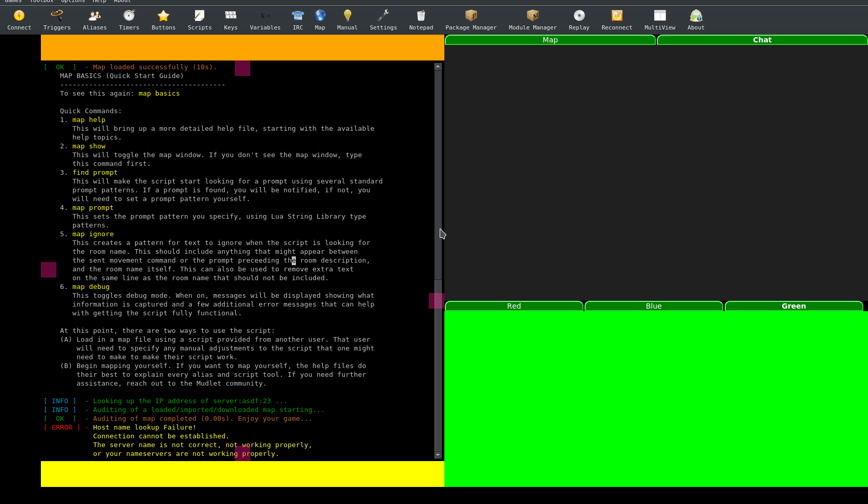The height and width of the screenshot is (504, 868).
Task: Open the Timers editor
Action: point(129,20)
